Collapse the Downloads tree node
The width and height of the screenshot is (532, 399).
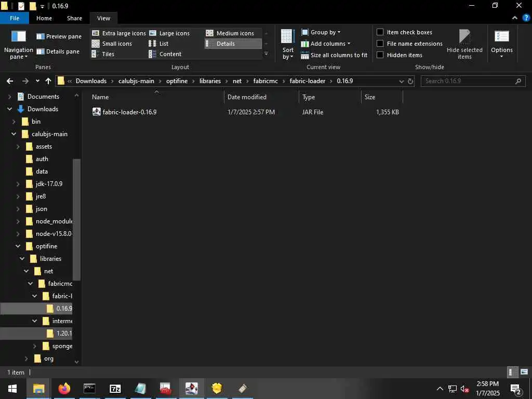point(9,109)
